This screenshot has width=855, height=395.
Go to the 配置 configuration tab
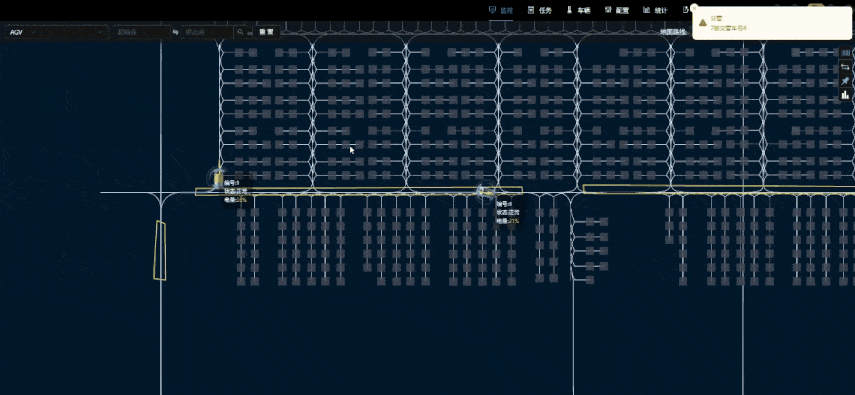click(x=616, y=10)
